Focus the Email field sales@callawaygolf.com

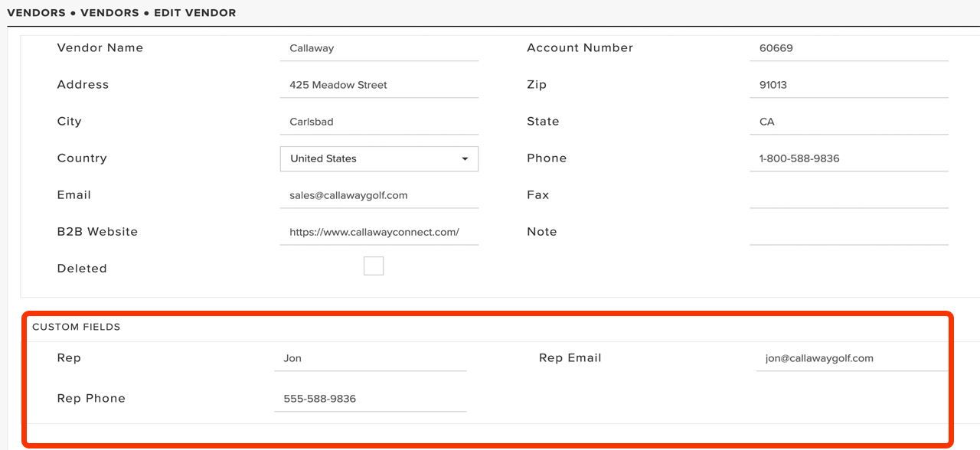click(x=379, y=195)
